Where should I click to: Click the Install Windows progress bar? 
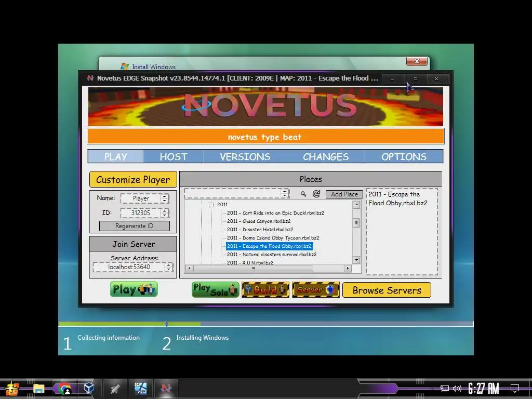[x=265, y=324]
